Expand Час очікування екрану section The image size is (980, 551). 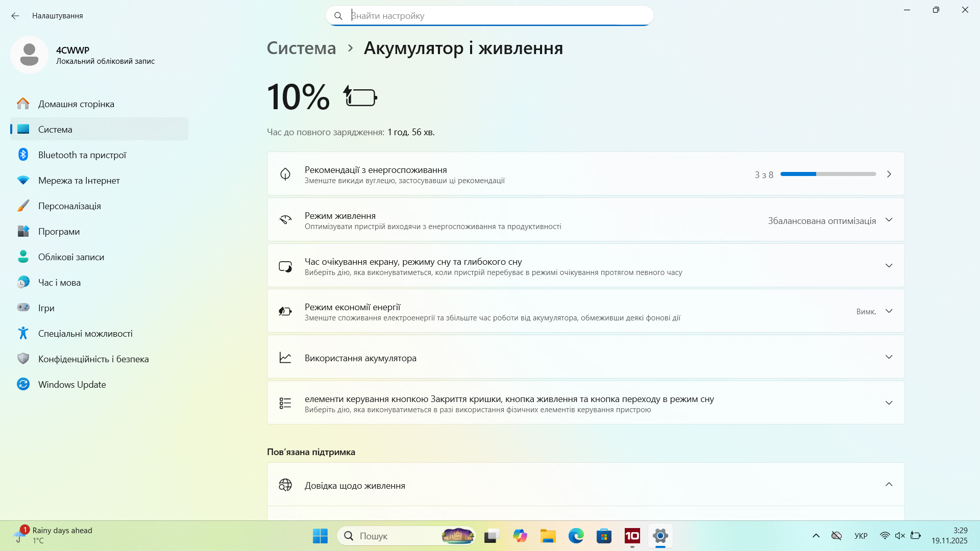(585, 265)
